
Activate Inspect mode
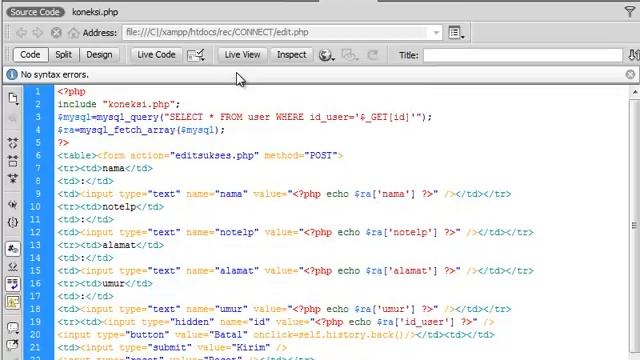point(291,55)
